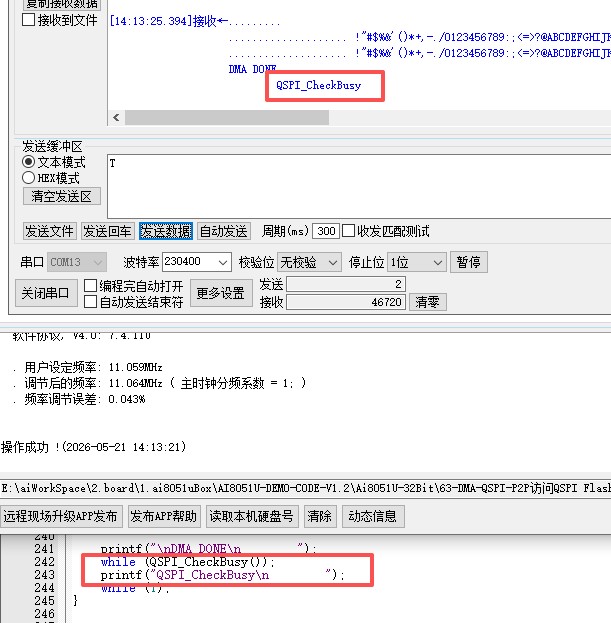Click the while (QSPI_CheckBusy()) code line

[188, 562]
